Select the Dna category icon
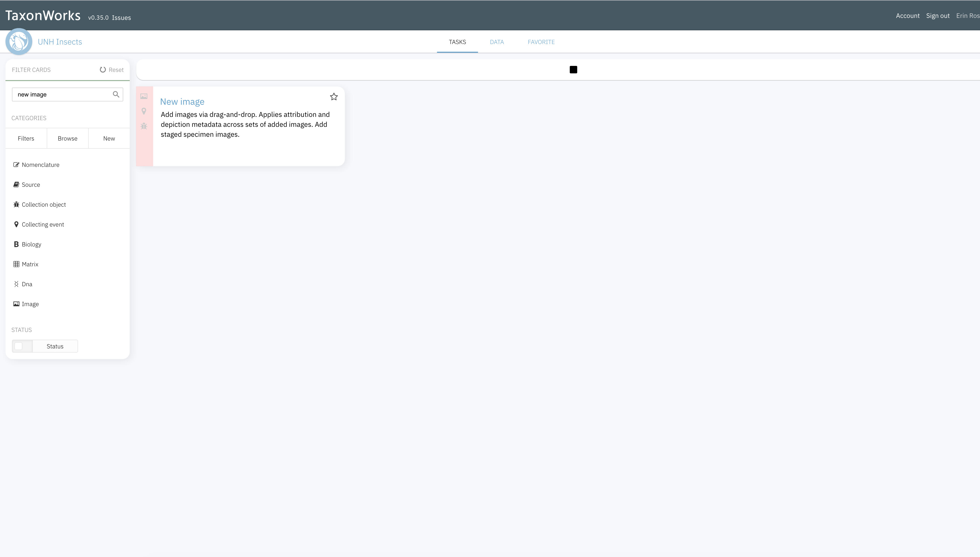The width and height of the screenshot is (980, 557). [16, 284]
